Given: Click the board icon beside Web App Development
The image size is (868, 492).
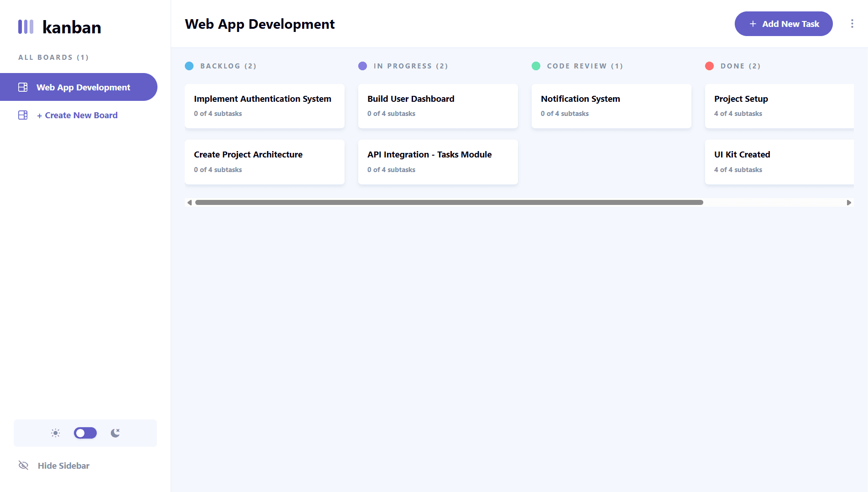Looking at the screenshot, I should [x=23, y=87].
